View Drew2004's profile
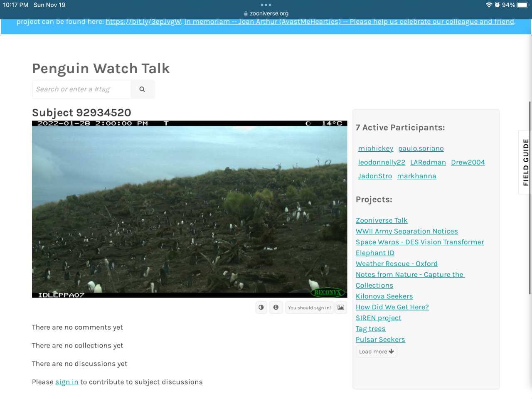 [468, 162]
